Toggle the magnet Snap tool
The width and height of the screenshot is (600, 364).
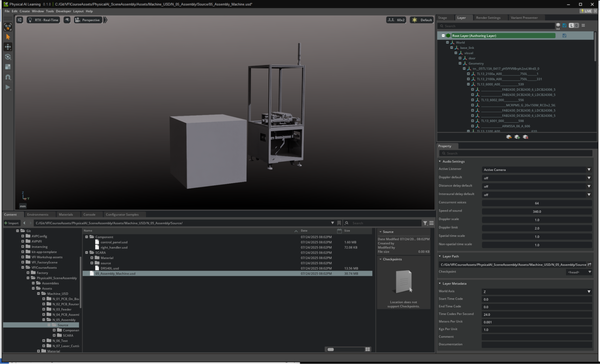(x=8, y=77)
